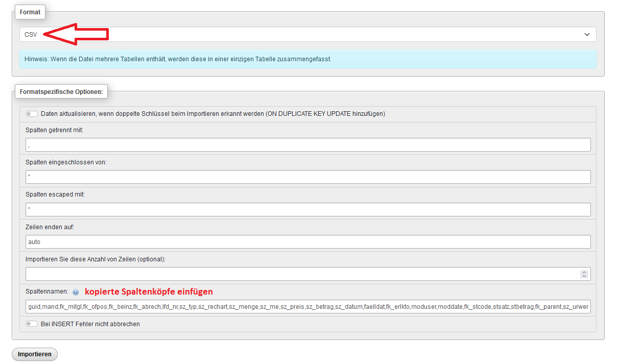Click the 'Zeilen enden auf:' label
Viewport: 618px width, 364px height.
tap(50, 227)
